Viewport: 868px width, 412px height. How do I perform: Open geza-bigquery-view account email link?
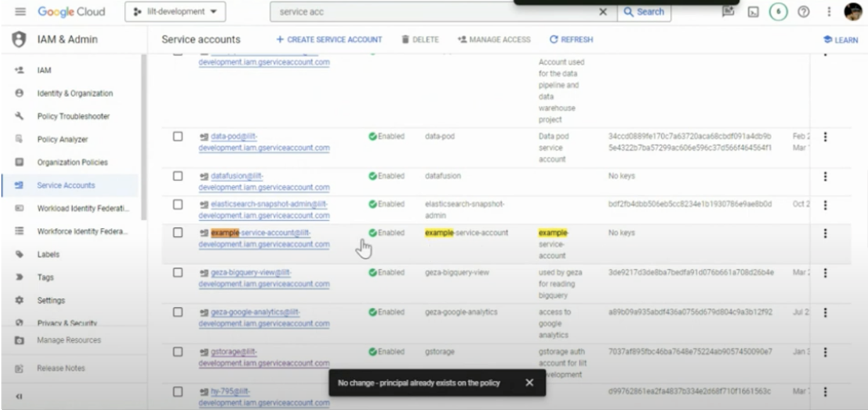coord(264,277)
